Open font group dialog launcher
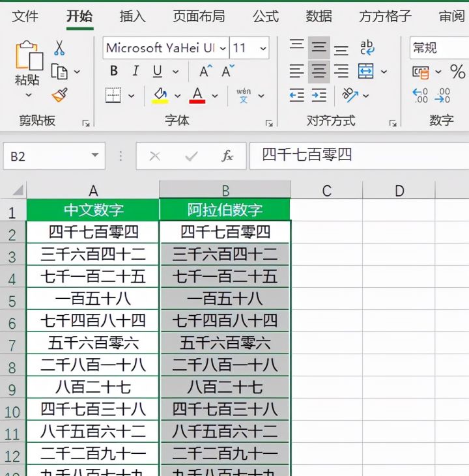 [269, 123]
